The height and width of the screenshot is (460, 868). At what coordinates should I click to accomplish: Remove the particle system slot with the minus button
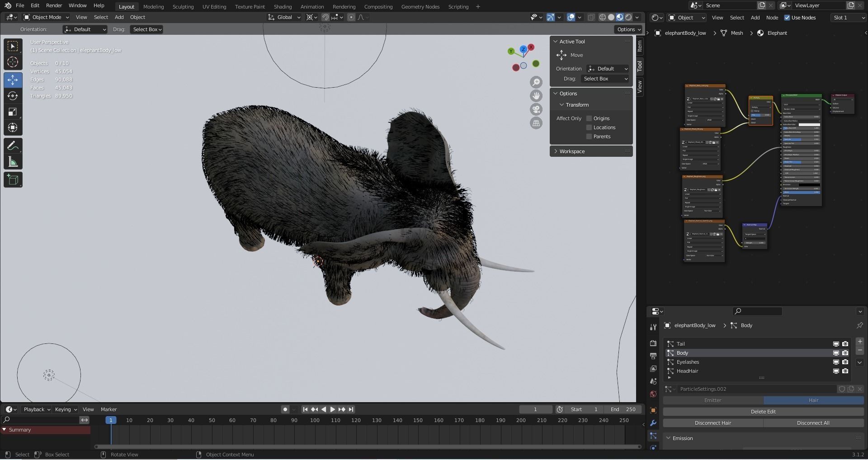pos(860,351)
